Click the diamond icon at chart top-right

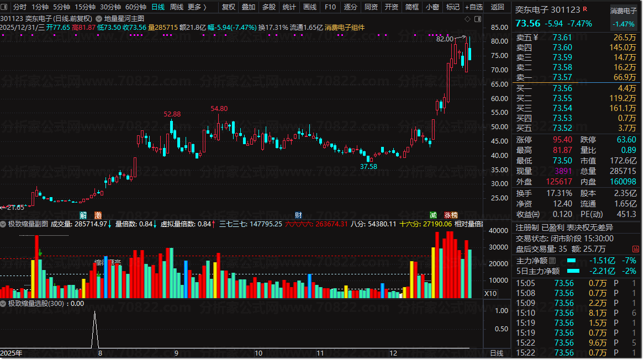click(x=468, y=19)
